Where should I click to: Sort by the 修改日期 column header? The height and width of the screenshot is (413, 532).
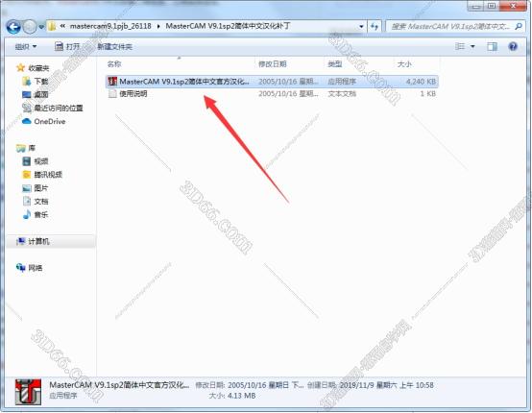[273, 63]
